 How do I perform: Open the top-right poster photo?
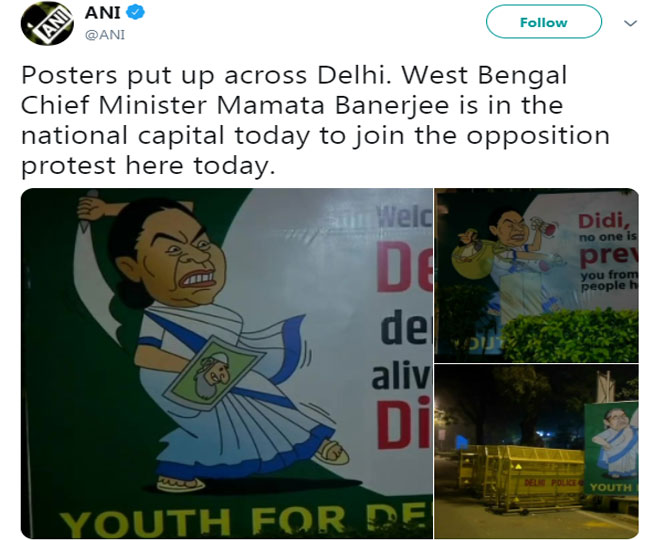click(536, 275)
